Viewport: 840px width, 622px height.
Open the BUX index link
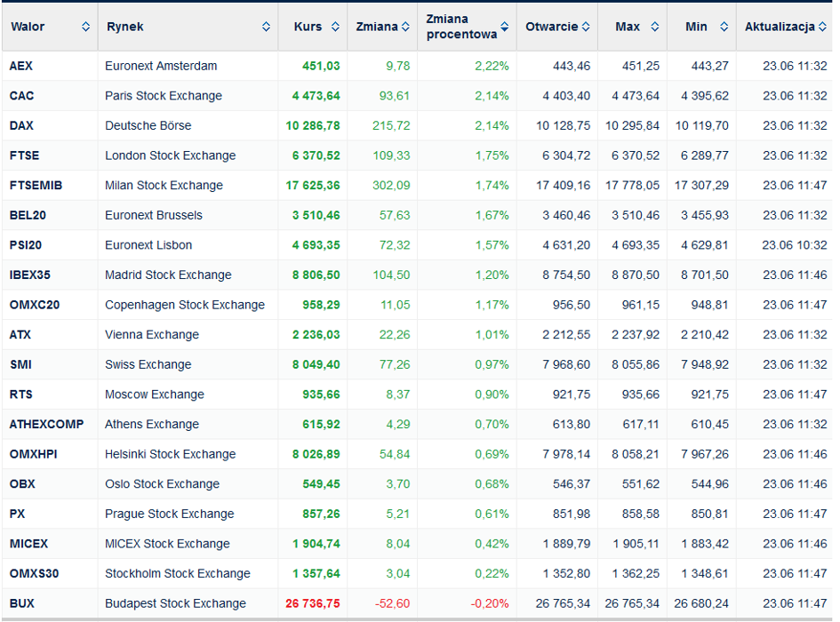pyautogui.click(x=22, y=604)
